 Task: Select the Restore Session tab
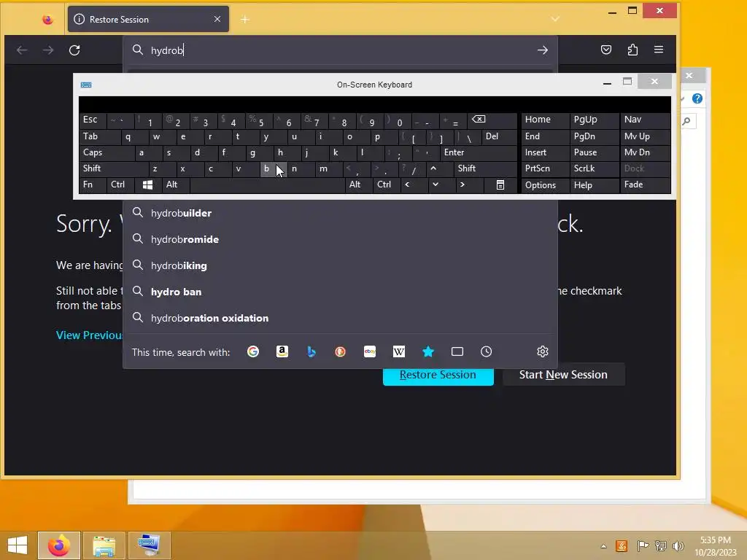[148, 19]
